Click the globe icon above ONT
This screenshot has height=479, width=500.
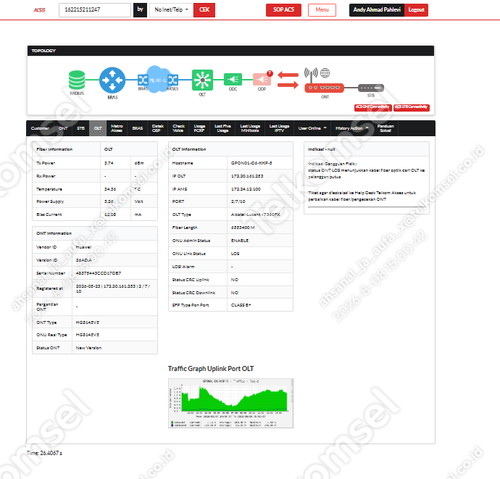point(325,72)
